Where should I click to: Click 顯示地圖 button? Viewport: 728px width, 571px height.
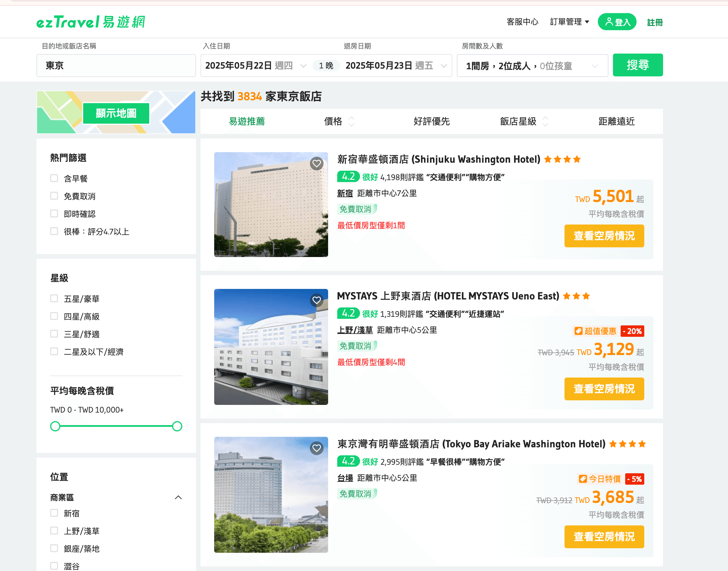coord(116,113)
